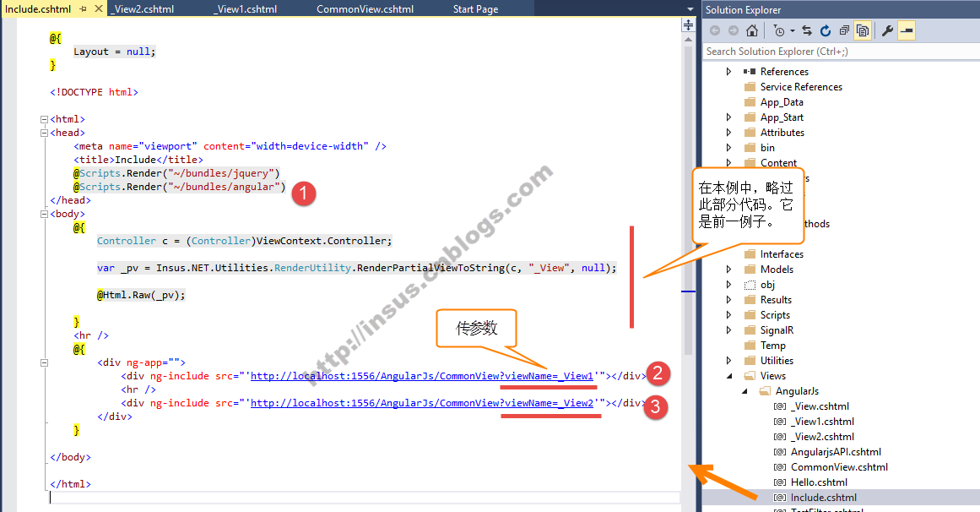Select Include.cshtml in Solution Explorer
Viewport: 980px width, 512px height.
[823, 498]
